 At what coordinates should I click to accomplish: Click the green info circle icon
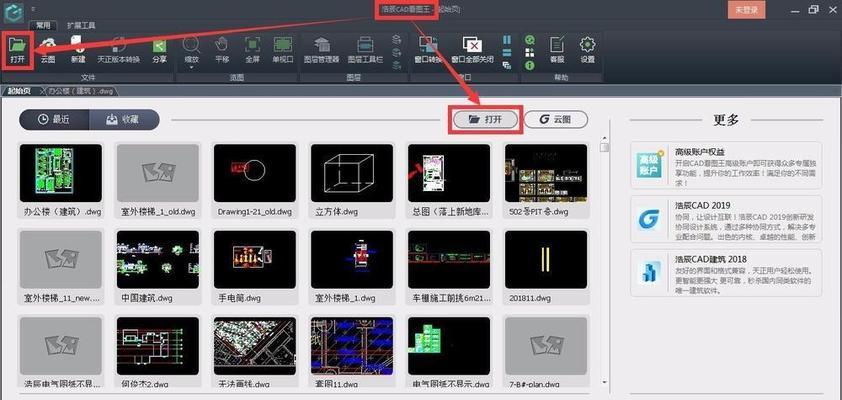pos(530,65)
